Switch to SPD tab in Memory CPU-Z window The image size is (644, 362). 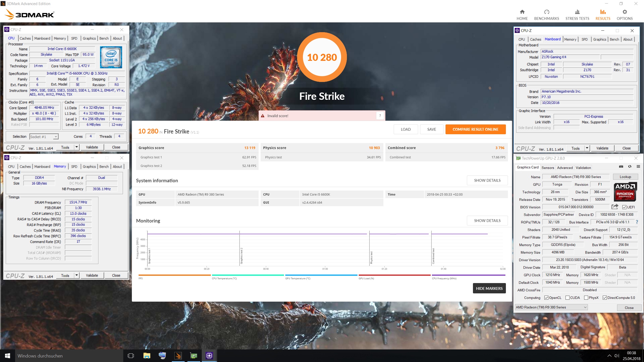(x=74, y=167)
